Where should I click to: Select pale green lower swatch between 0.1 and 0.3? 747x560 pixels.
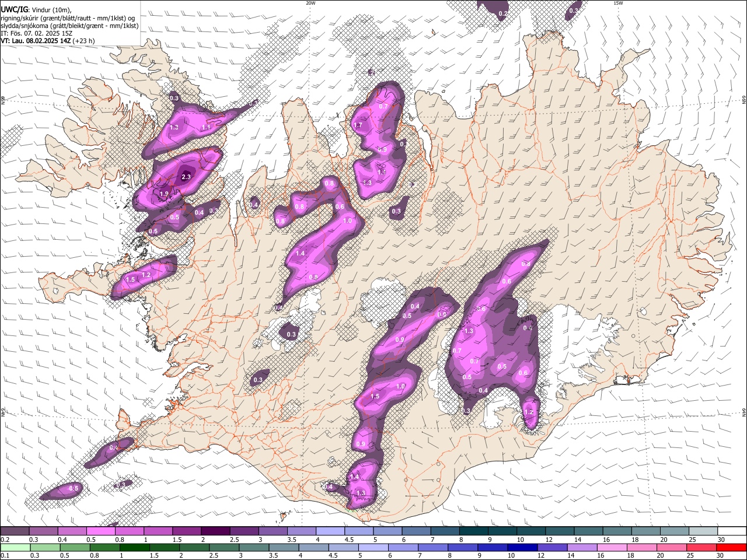15,547
